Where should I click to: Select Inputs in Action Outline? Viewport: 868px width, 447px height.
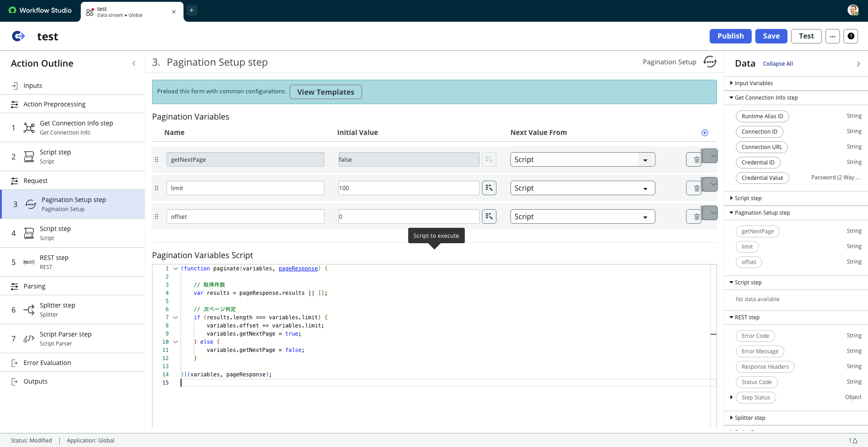72,86
